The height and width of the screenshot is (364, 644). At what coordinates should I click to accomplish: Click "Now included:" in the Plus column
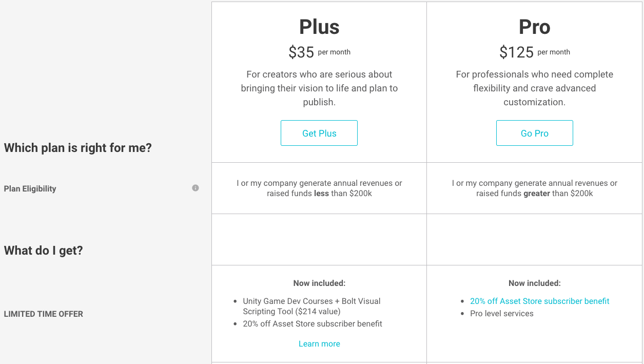(319, 283)
